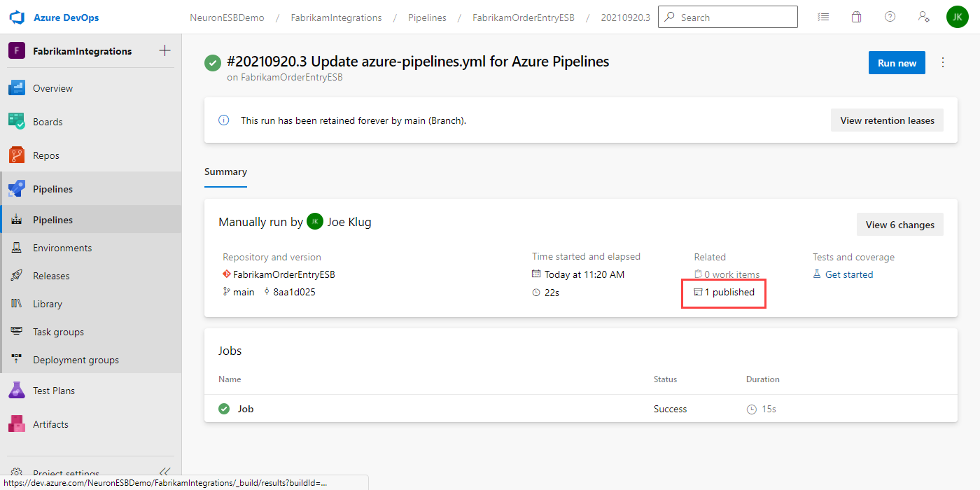Screen dimensions: 980x490
Task: Go to FabrikamOrderEntryESB breadcrumb
Action: click(x=524, y=17)
